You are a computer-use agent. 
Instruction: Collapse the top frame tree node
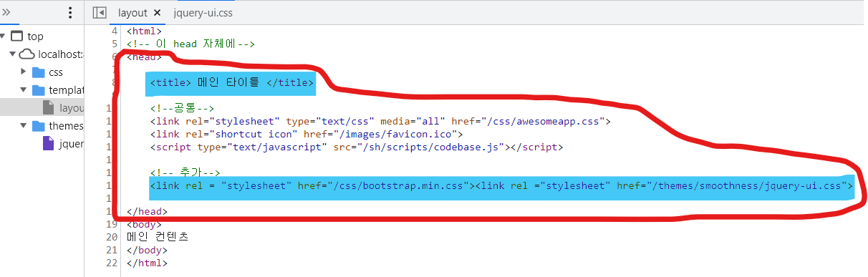(4, 37)
